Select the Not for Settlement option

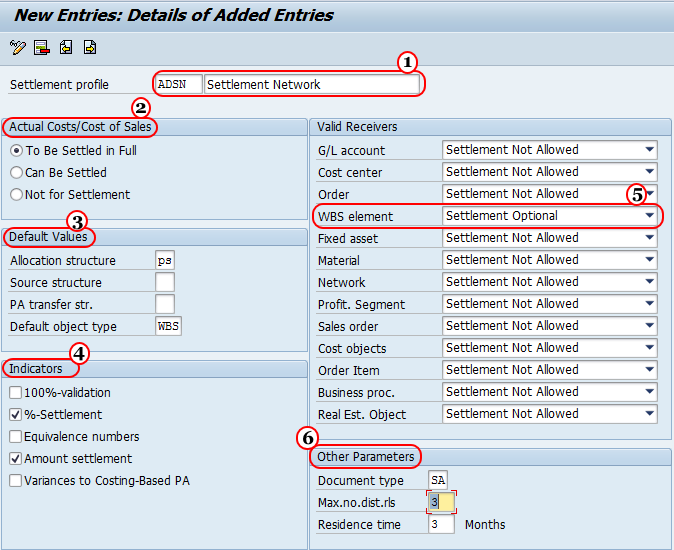click(17, 195)
